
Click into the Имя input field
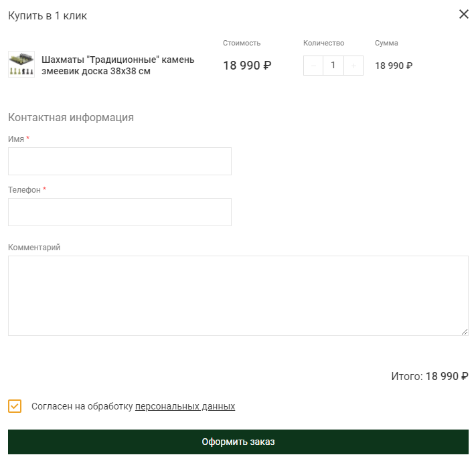pos(120,161)
